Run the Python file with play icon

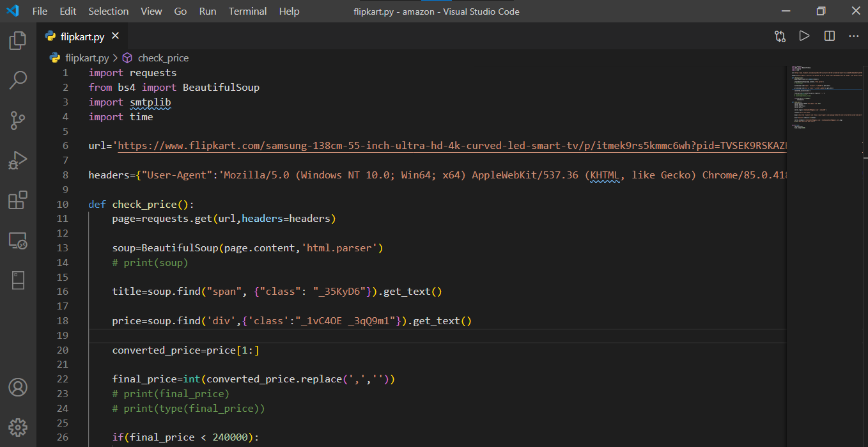click(x=804, y=36)
